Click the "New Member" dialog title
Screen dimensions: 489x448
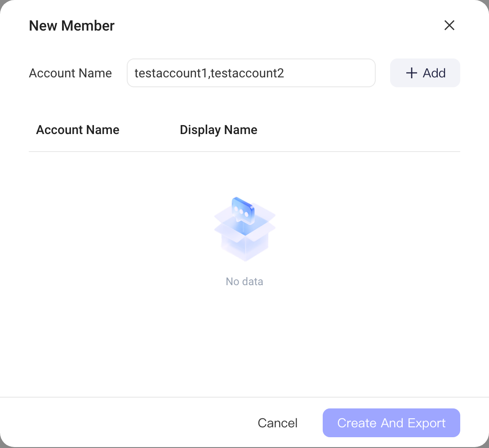pos(72,26)
